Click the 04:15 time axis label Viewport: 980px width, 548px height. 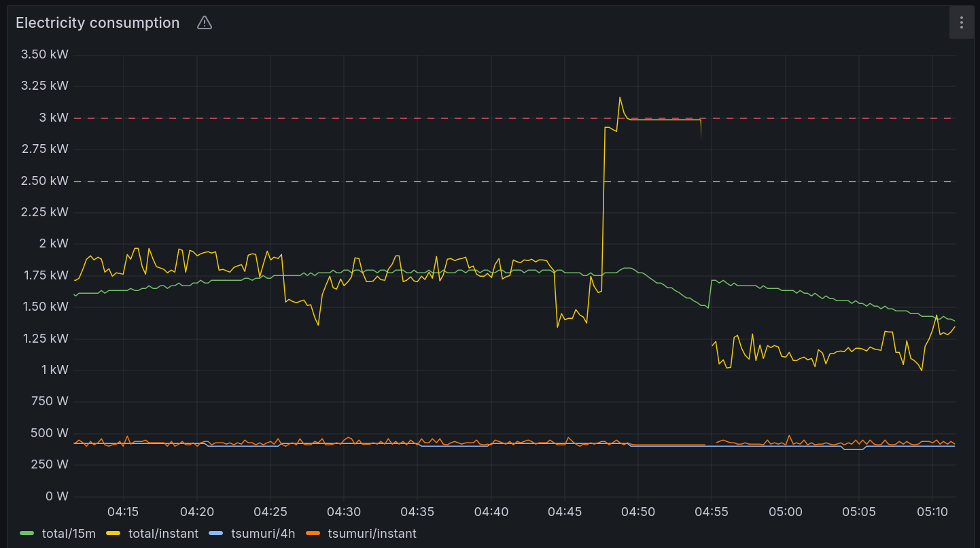click(x=123, y=512)
